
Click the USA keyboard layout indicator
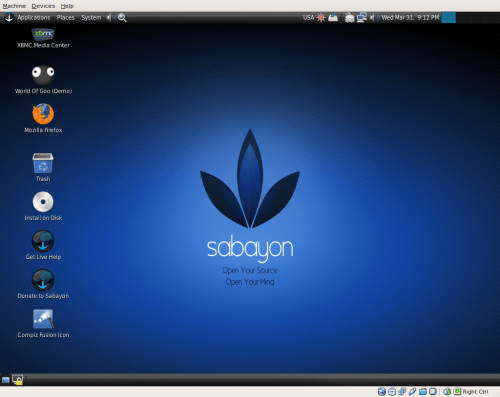pos(308,18)
